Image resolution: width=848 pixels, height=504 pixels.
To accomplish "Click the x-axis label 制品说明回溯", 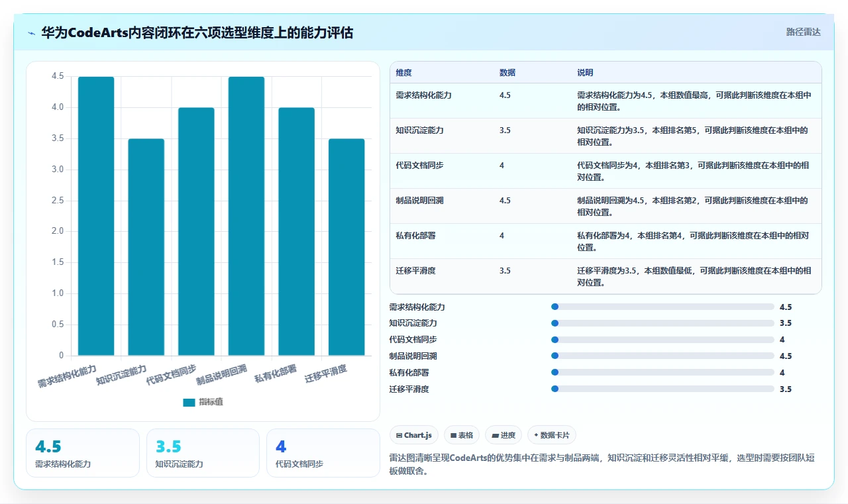I will click(222, 374).
